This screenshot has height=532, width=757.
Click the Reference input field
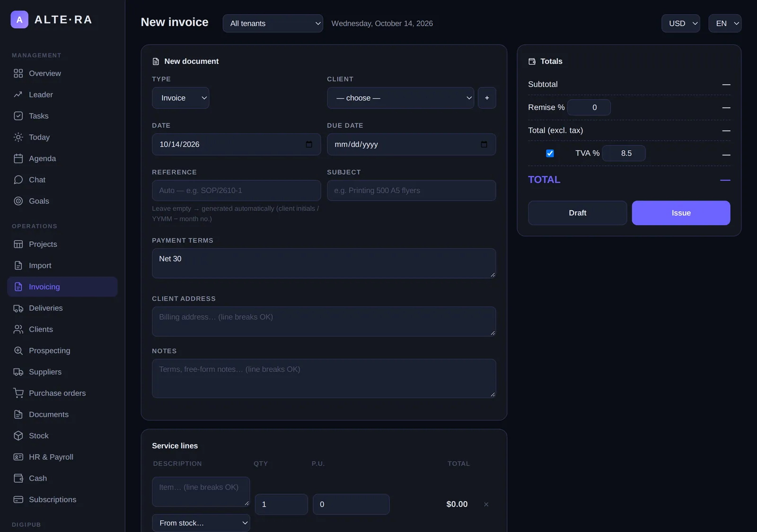click(237, 191)
